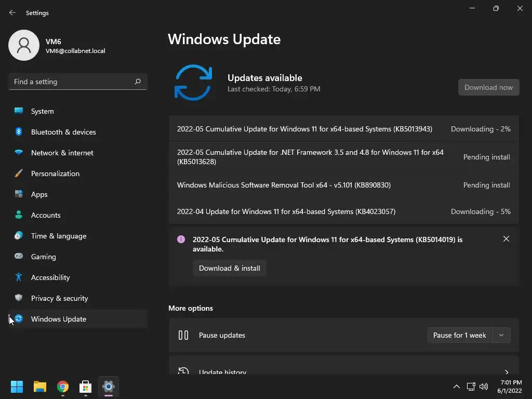Open Microsoft Store from the taskbar
This screenshot has width=532, height=399.
coord(86,387)
